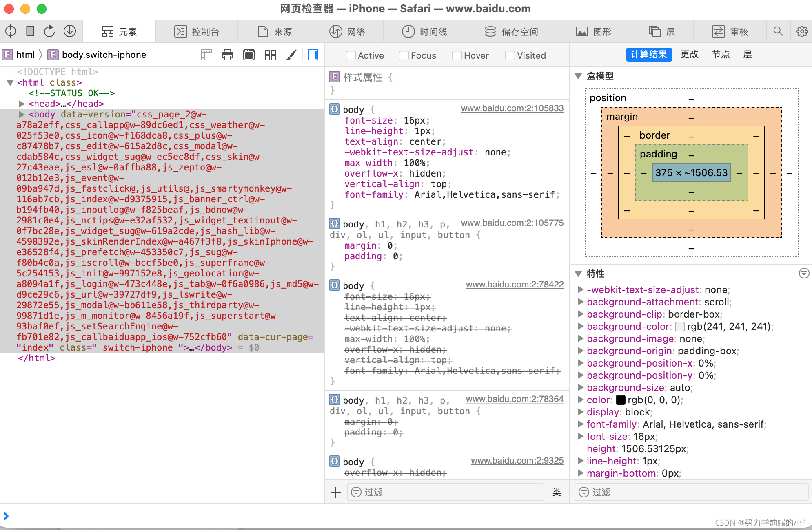The width and height of the screenshot is (812, 530).
Task: Select the 节点 node sidebar tab
Action: [721, 55]
